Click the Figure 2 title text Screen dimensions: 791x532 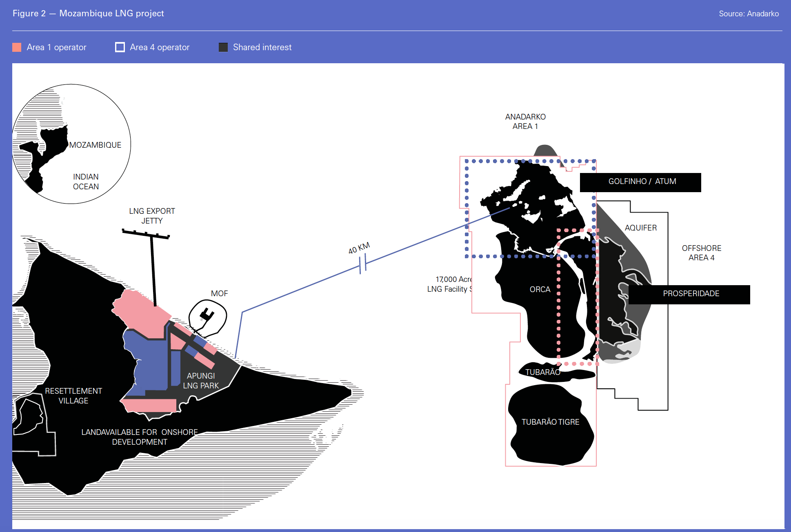coord(88,13)
